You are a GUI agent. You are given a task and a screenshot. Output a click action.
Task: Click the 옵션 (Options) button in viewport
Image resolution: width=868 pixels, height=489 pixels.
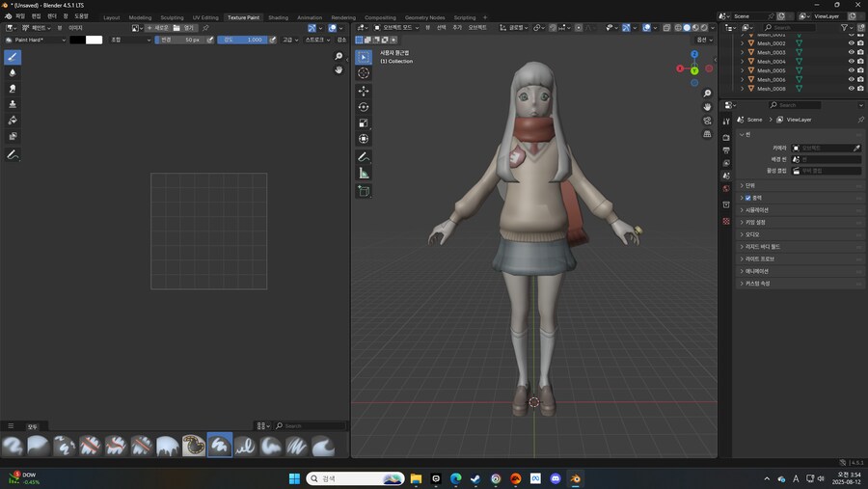(704, 40)
